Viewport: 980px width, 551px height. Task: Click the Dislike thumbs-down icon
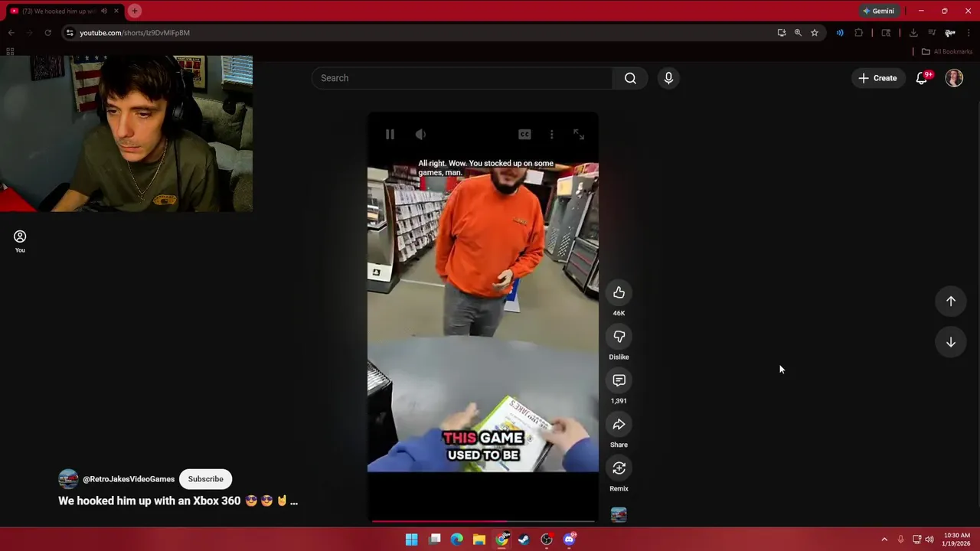click(x=619, y=337)
